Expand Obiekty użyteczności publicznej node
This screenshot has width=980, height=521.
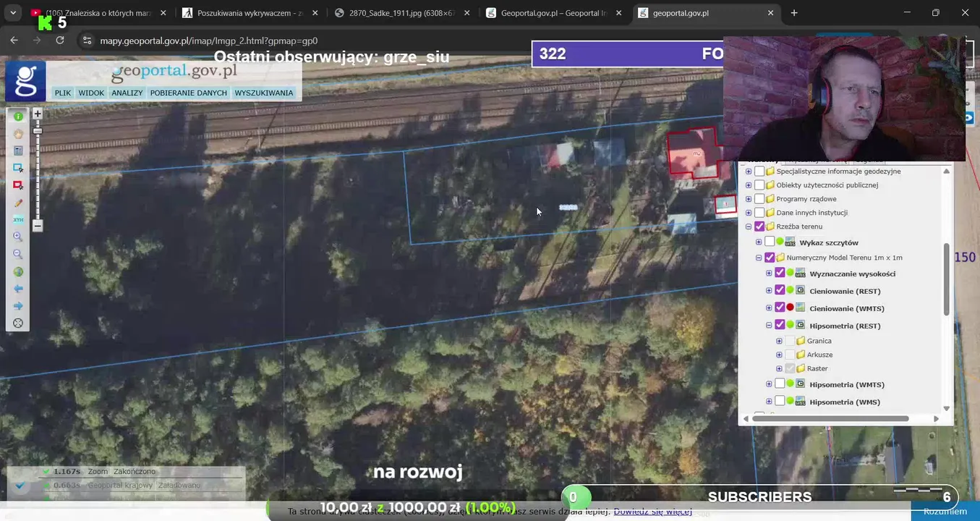[749, 185]
